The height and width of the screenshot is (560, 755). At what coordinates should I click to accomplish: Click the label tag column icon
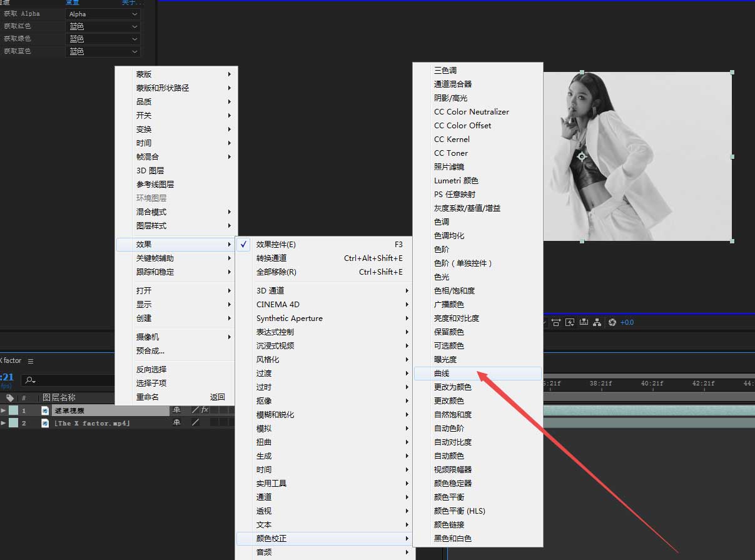click(x=10, y=397)
